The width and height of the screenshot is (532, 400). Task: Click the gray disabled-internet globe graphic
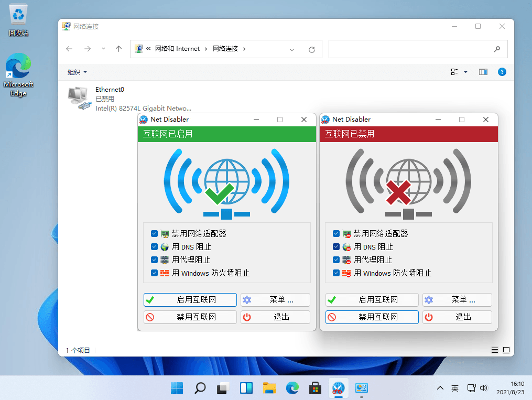tap(408, 183)
